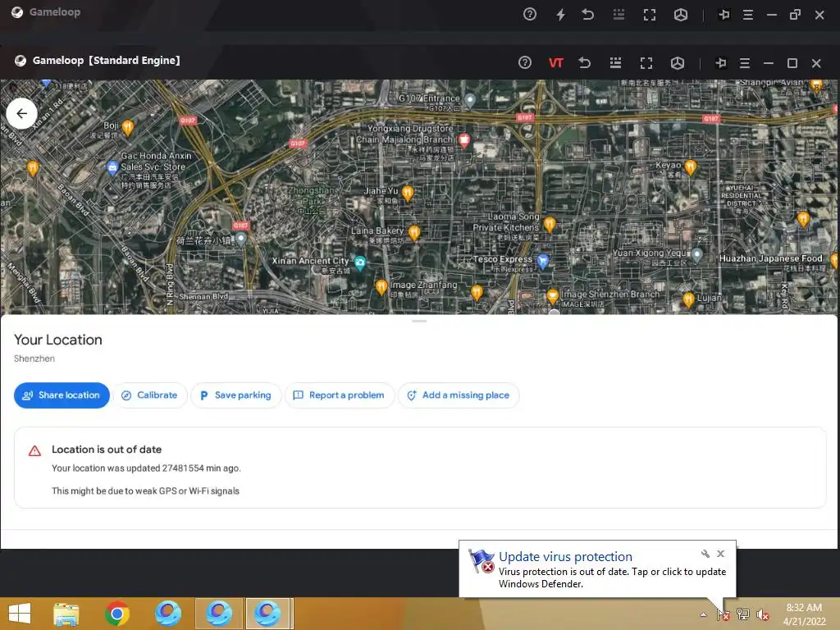Viewport: 840px width, 630px height.
Task: Open File Explorer from taskbar
Action: click(66, 614)
